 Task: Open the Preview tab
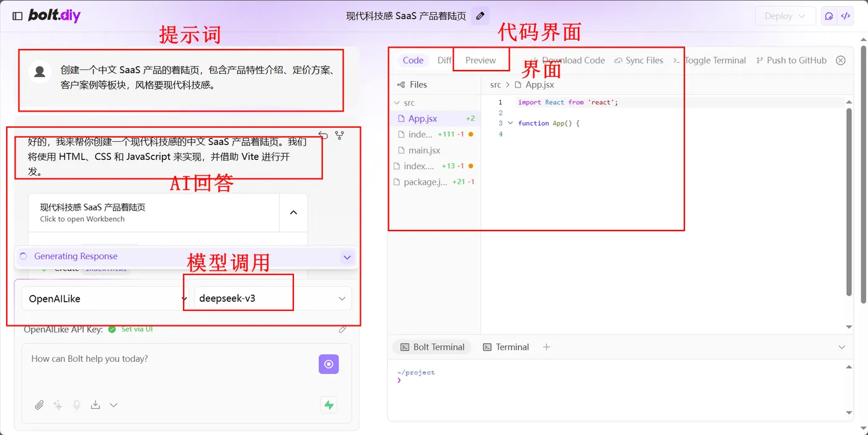point(480,60)
